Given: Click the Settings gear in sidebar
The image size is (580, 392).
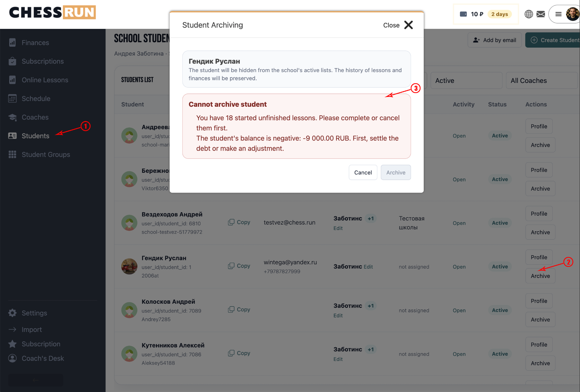Looking at the screenshot, I should pos(12,313).
